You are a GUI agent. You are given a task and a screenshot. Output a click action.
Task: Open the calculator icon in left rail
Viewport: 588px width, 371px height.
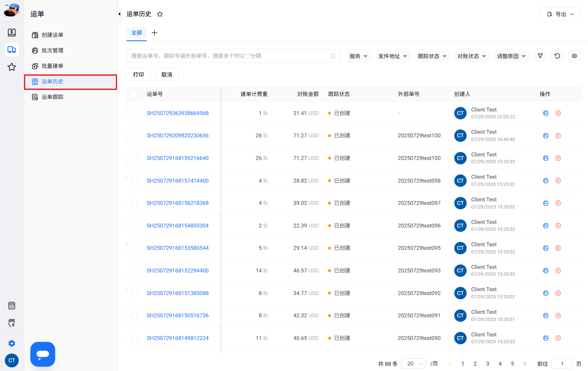click(12, 306)
